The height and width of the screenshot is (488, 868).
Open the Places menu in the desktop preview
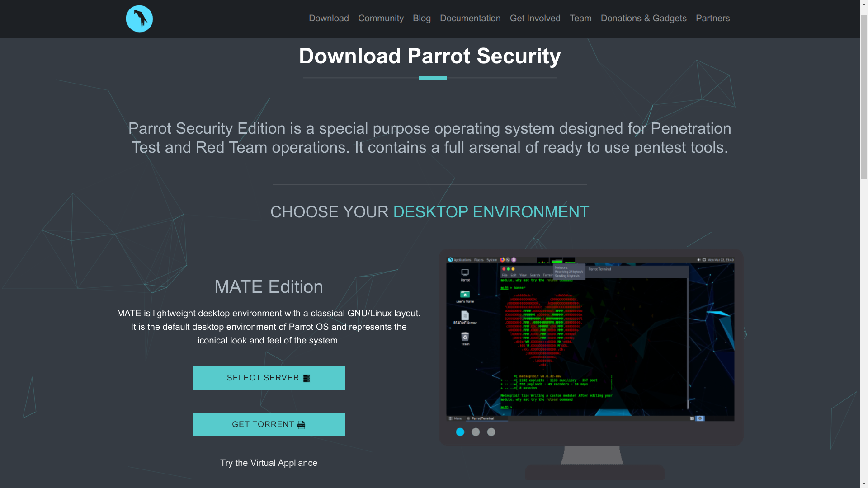[x=479, y=260]
